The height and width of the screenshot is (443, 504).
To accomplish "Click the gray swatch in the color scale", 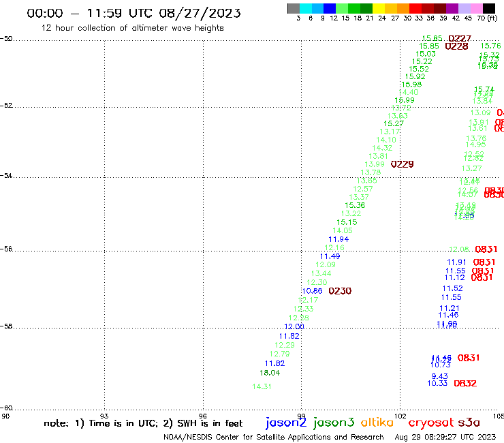I will pyautogui.click(x=294, y=8).
